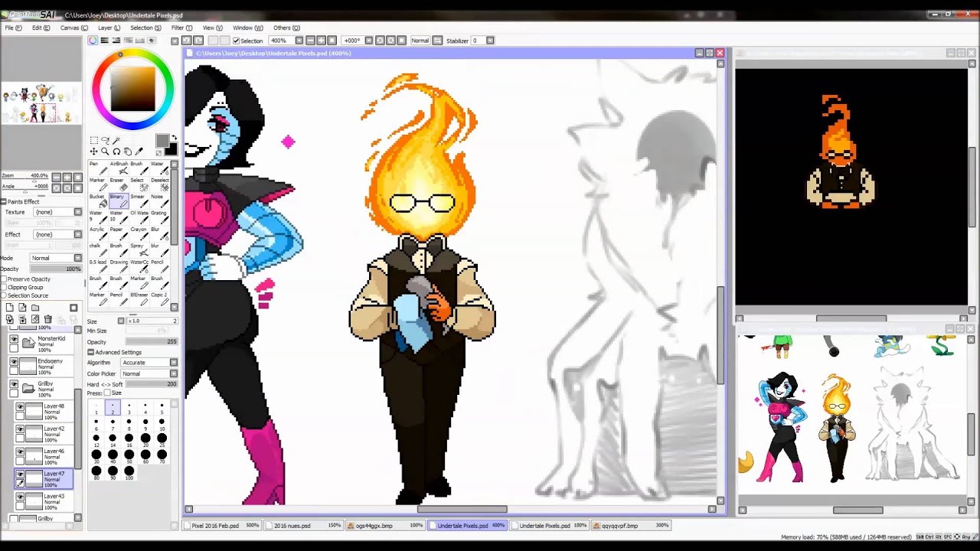Open the Color Picker dropdown
The image size is (980, 551).
coord(149,373)
